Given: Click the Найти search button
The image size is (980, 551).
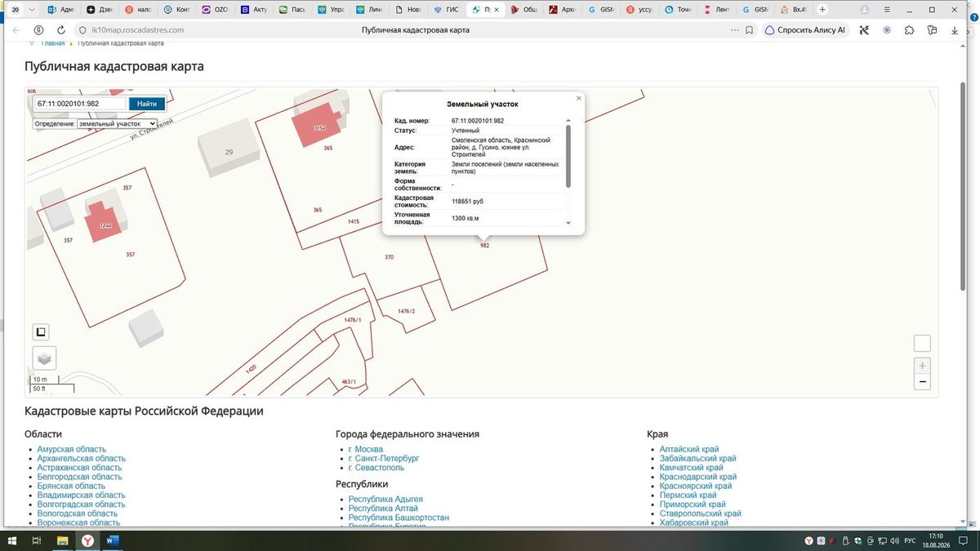Looking at the screenshot, I should coord(147,104).
